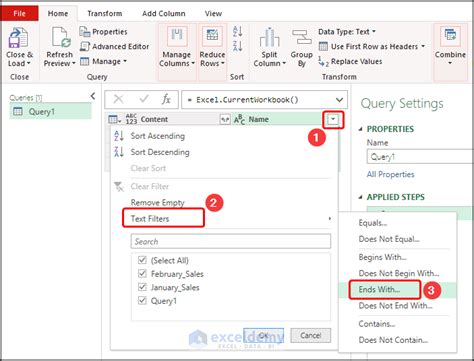
Task: Uncheck the January_Sales checkbox
Action: (142, 287)
